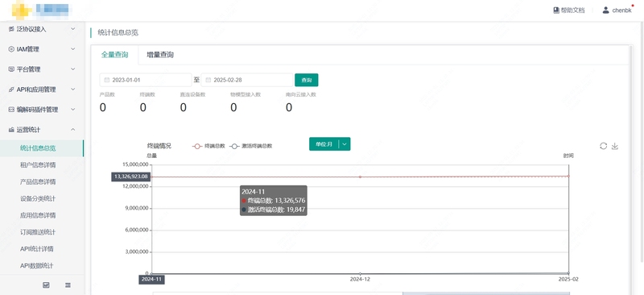Click the calendar icon in the end date field
This screenshot has height=295, width=644.
208,80
